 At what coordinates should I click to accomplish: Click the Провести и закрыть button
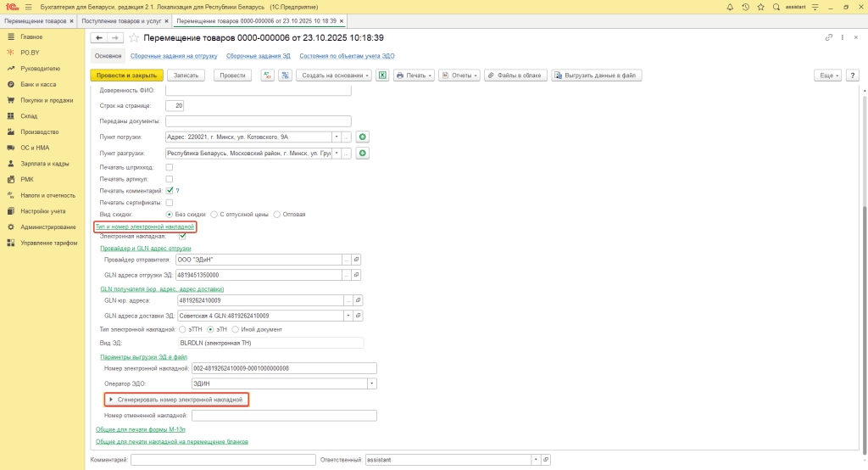pos(125,76)
